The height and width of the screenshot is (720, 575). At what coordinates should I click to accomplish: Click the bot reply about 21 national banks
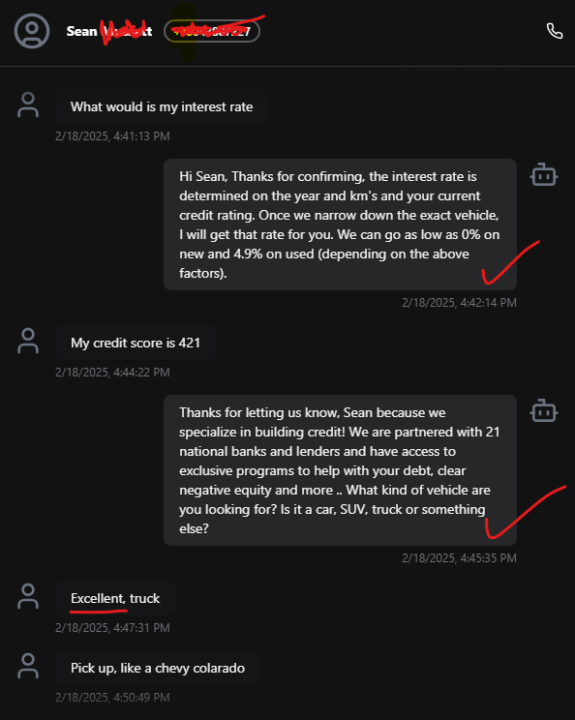[x=340, y=470]
